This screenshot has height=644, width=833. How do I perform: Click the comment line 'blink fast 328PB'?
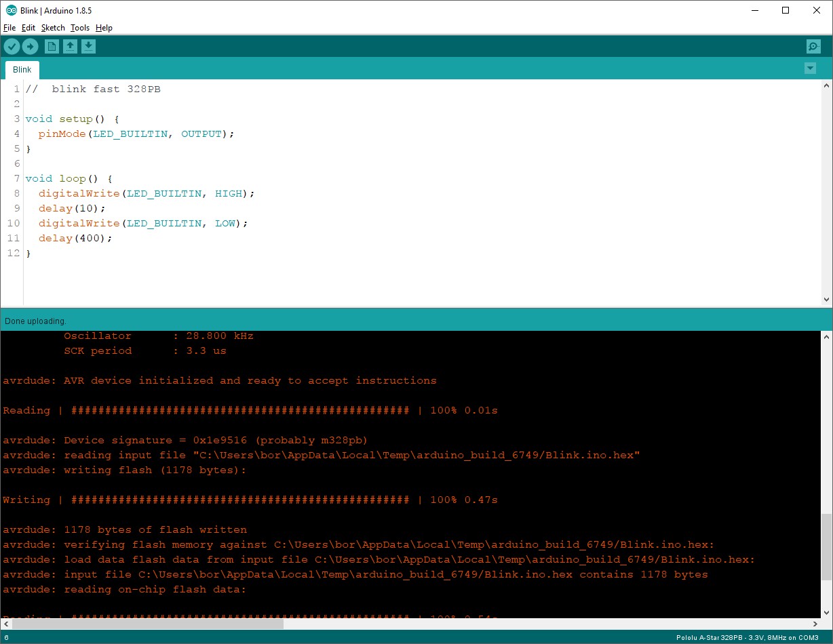click(93, 89)
